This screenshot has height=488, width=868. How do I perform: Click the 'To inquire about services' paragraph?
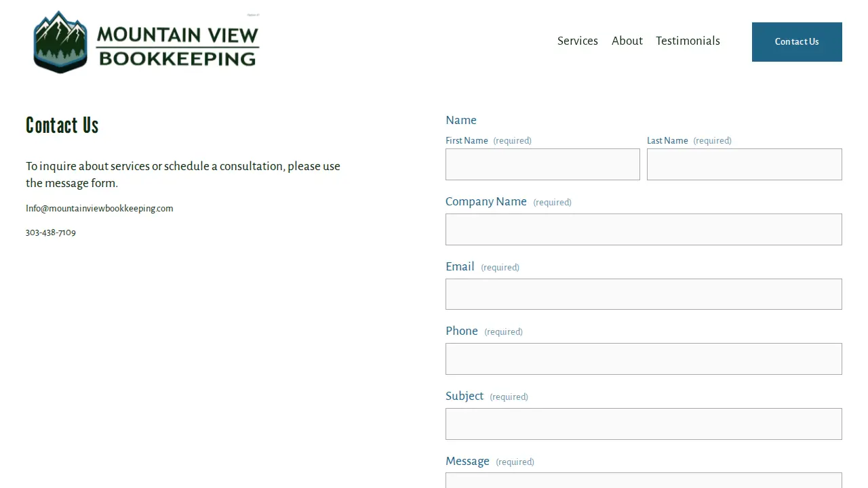coord(183,175)
